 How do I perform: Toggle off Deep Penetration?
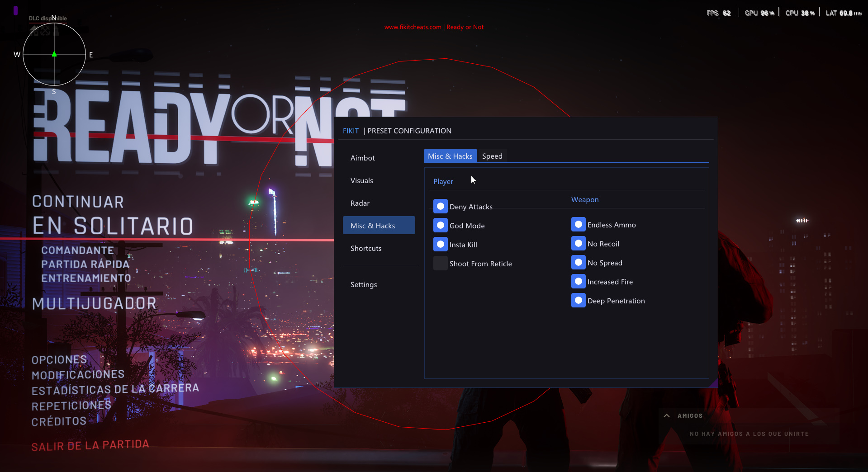pos(578,300)
